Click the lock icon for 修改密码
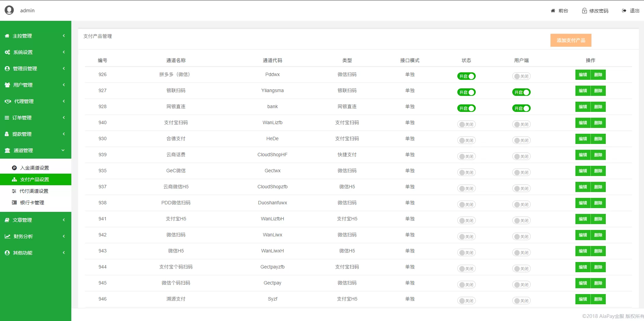 click(584, 11)
